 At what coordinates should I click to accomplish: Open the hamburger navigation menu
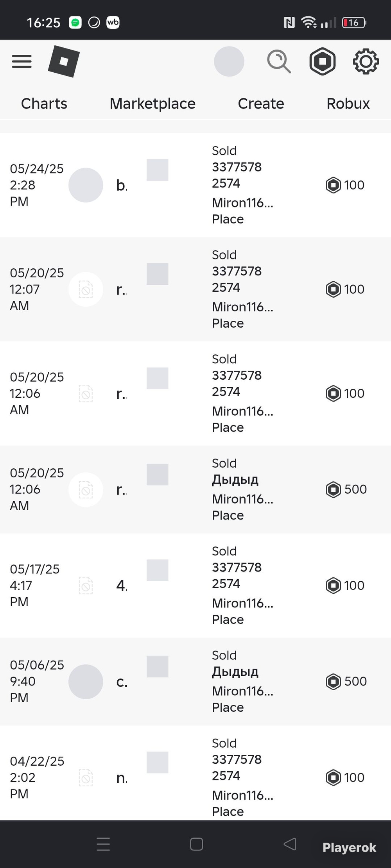(x=22, y=61)
